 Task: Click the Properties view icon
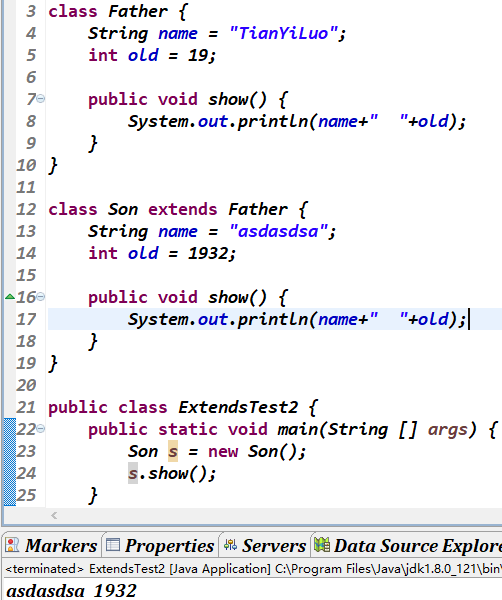(x=113, y=545)
